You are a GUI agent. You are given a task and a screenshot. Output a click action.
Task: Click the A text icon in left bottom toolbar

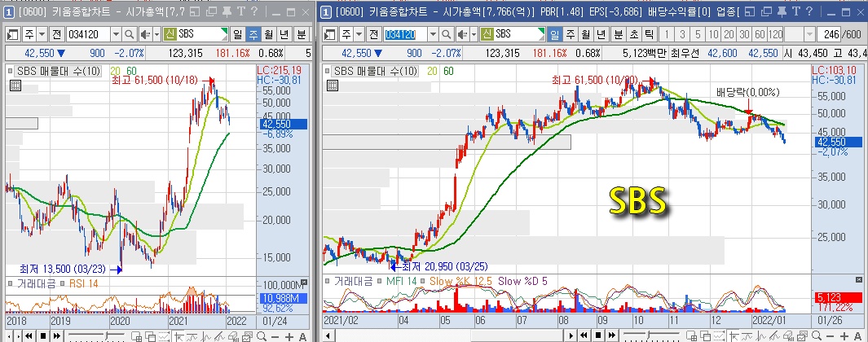pyautogui.click(x=302, y=336)
